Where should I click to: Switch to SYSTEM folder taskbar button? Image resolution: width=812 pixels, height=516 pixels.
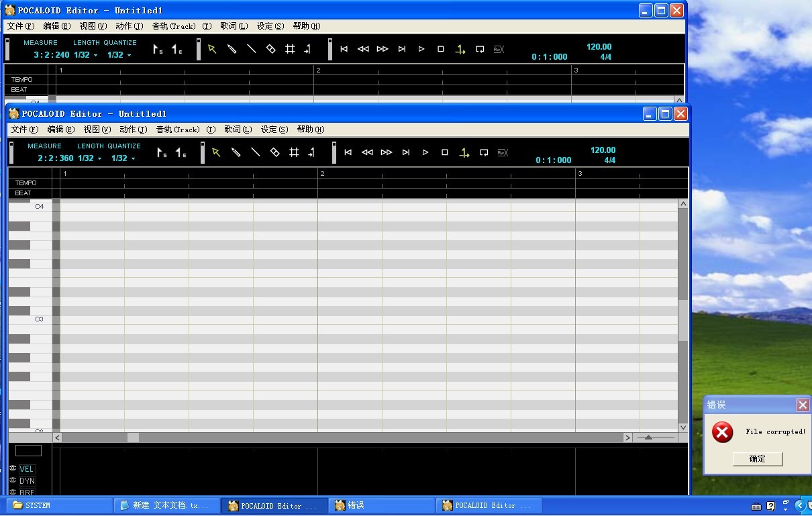click(x=59, y=505)
